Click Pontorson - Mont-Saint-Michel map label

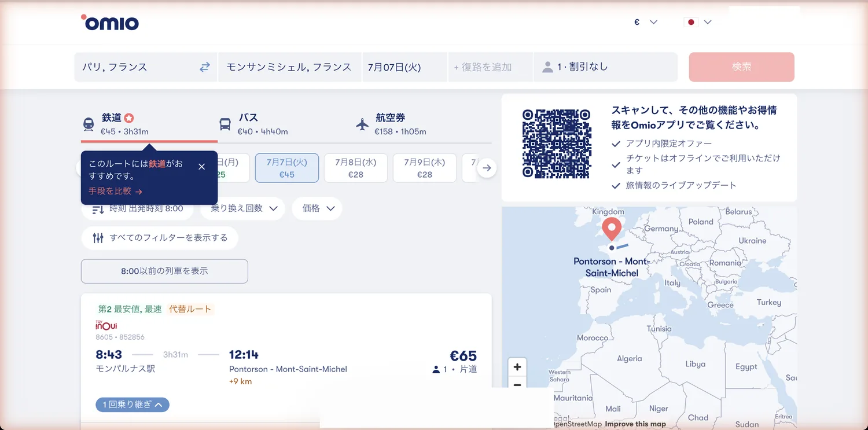[x=612, y=267]
